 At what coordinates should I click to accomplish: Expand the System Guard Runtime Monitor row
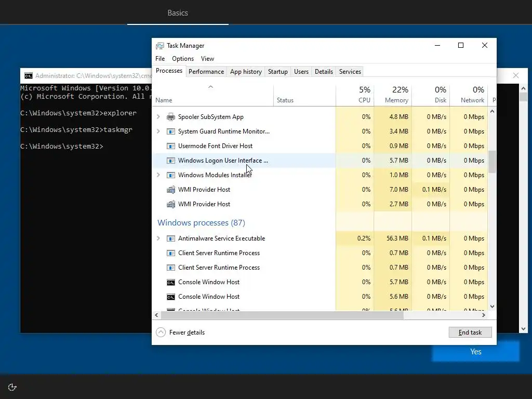pyautogui.click(x=158, y=131)
